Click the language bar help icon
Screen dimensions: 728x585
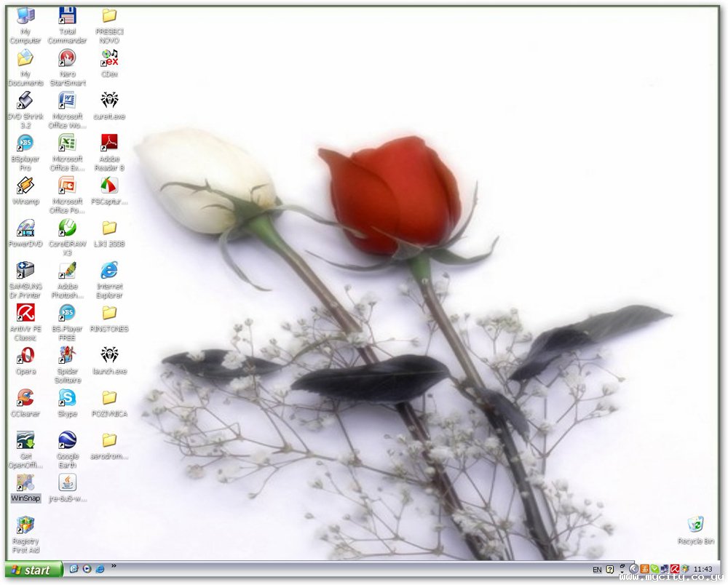click(610, 570)
